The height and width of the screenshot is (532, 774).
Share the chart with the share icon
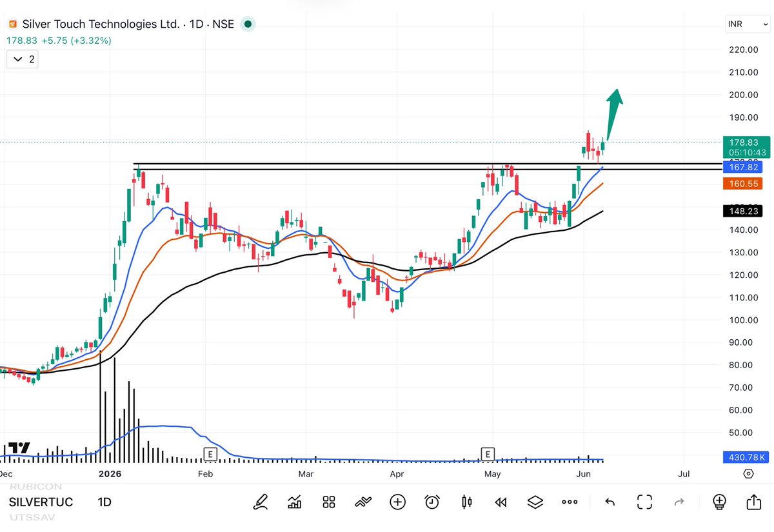click(x=754, y=502)
